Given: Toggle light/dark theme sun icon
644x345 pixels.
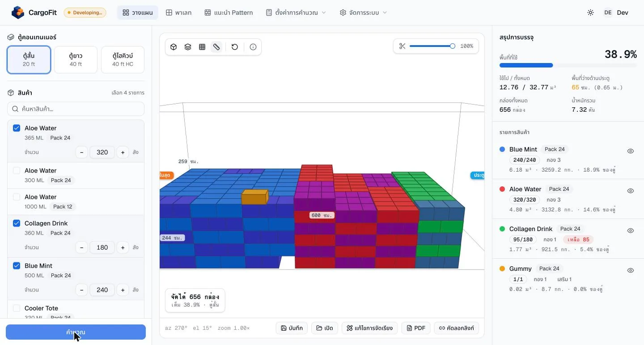Looking at the screenshot, I should (591, 13).
